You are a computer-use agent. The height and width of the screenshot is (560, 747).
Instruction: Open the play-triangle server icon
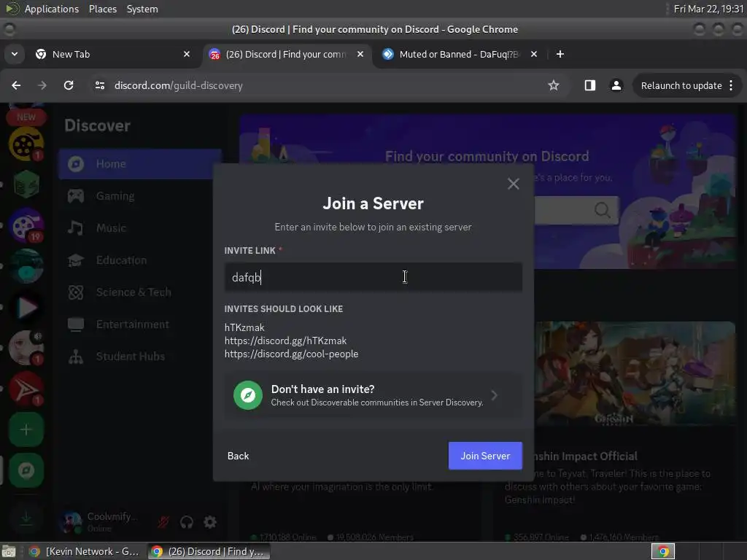click(26, 307)
